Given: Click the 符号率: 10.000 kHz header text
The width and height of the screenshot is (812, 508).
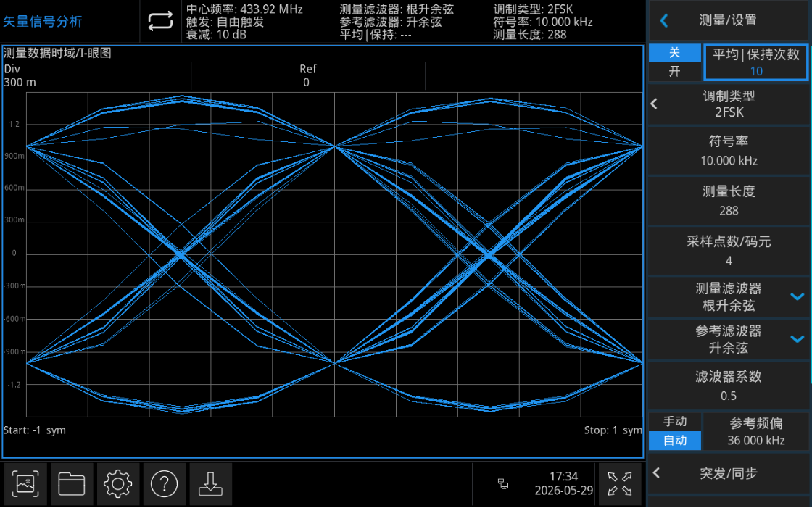Looking at the screenshot, I should point(542,22).
